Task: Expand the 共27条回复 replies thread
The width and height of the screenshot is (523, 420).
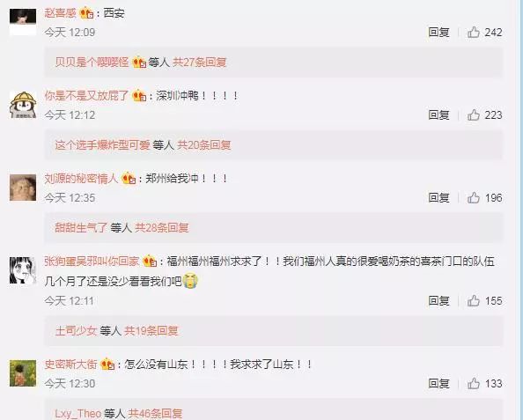Action: pyautogui.click(x=200, y=62)
